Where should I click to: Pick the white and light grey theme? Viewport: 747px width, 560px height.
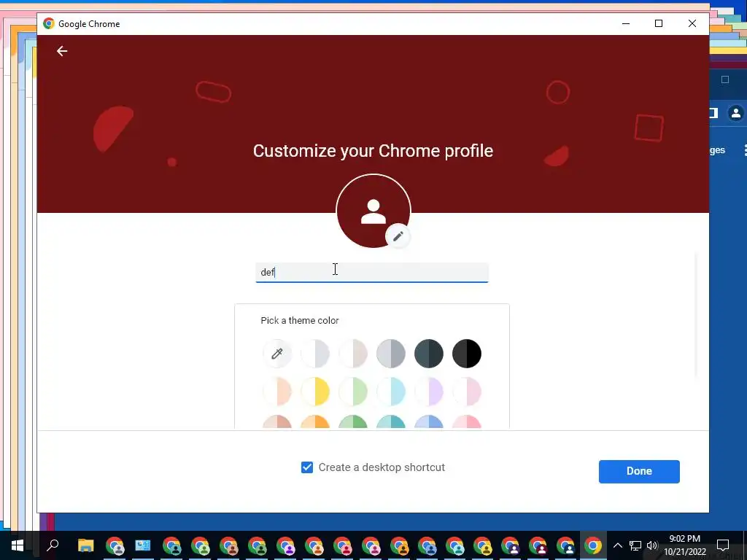[315, 354]
